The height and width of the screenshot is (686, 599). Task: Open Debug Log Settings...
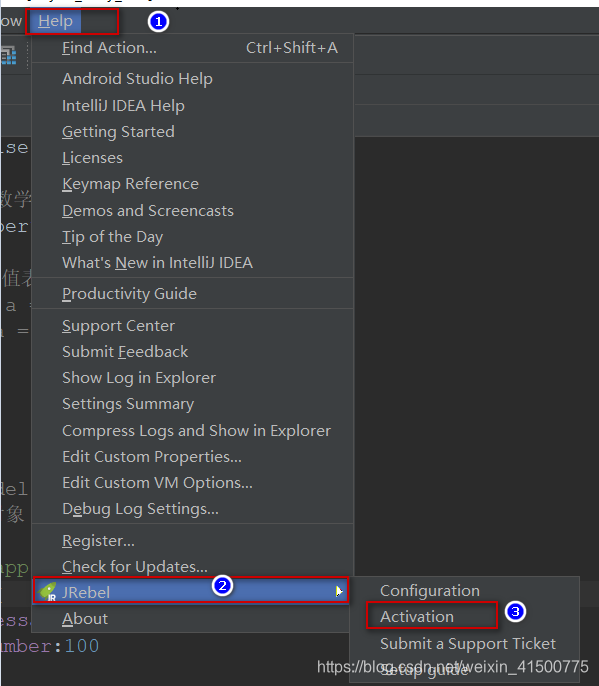pos(193,509)
